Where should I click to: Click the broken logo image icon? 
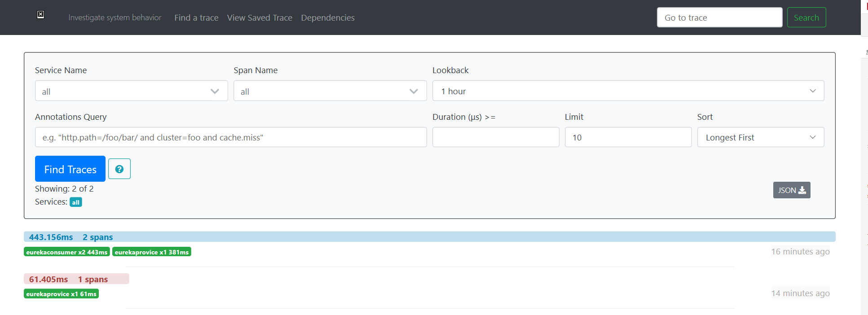[x=40, y=15]
